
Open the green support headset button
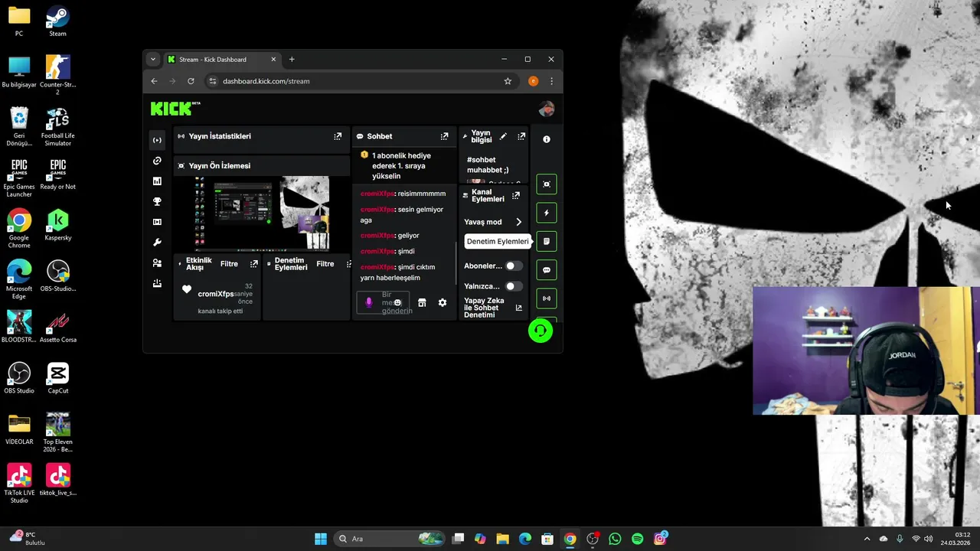541,331
